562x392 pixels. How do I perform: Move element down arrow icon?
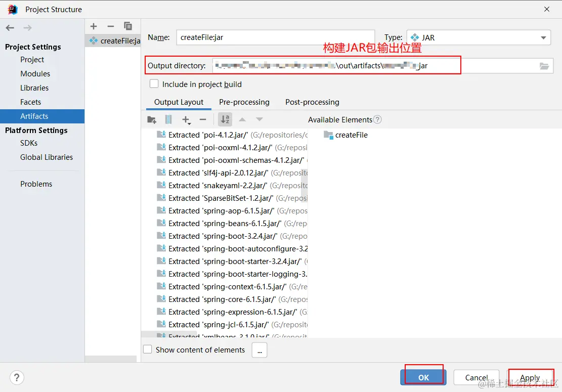point(260,120)
